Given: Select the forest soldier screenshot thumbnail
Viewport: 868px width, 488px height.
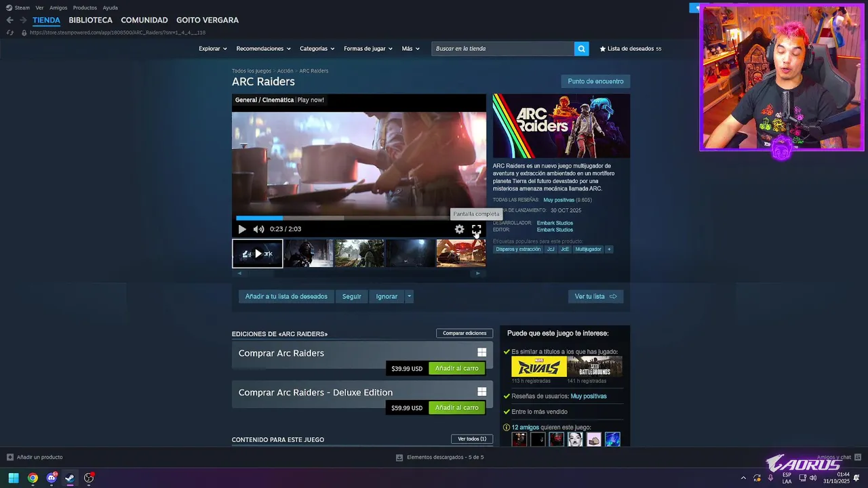Looking at the screenshot, I should [x=359, y=253].
